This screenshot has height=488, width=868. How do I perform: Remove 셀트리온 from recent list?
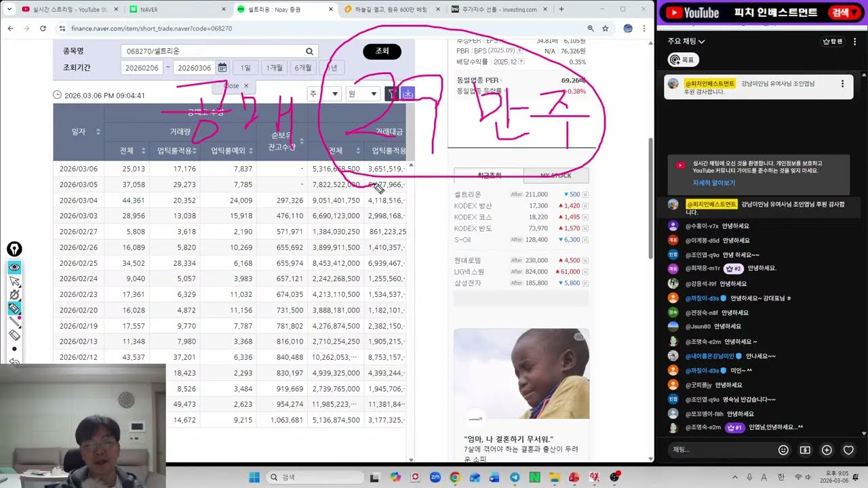point(585,195)
